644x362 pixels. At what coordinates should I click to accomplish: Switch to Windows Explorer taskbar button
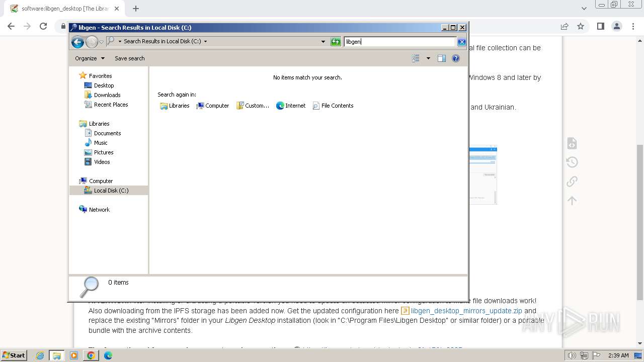pos(57,355)
